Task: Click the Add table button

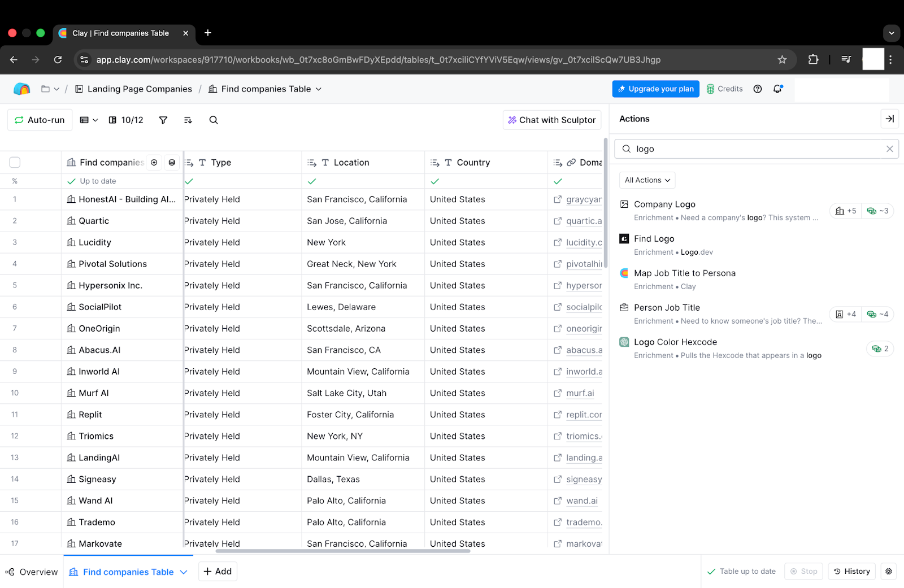Action: 218,571
